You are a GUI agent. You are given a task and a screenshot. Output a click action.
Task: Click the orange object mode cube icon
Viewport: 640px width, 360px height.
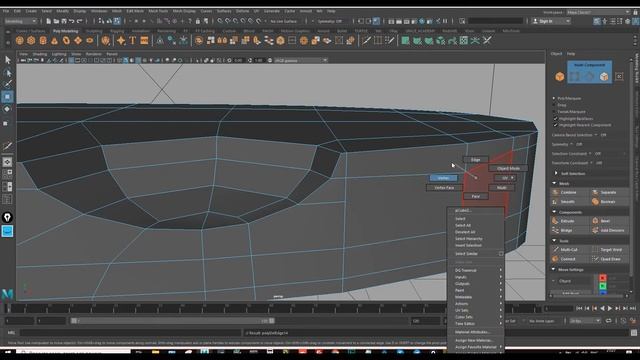pyautogui.click(x=560, y=76)
